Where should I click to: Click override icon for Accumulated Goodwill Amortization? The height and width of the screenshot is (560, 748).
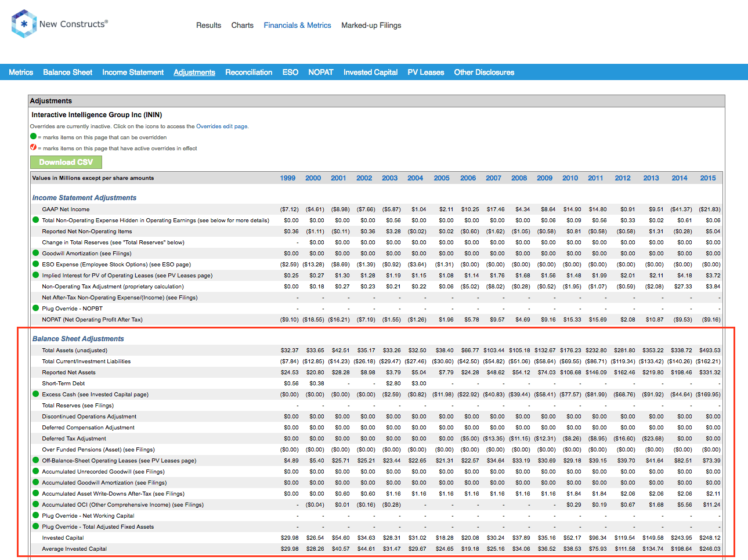pyautogui.click(x=35, y=482)
